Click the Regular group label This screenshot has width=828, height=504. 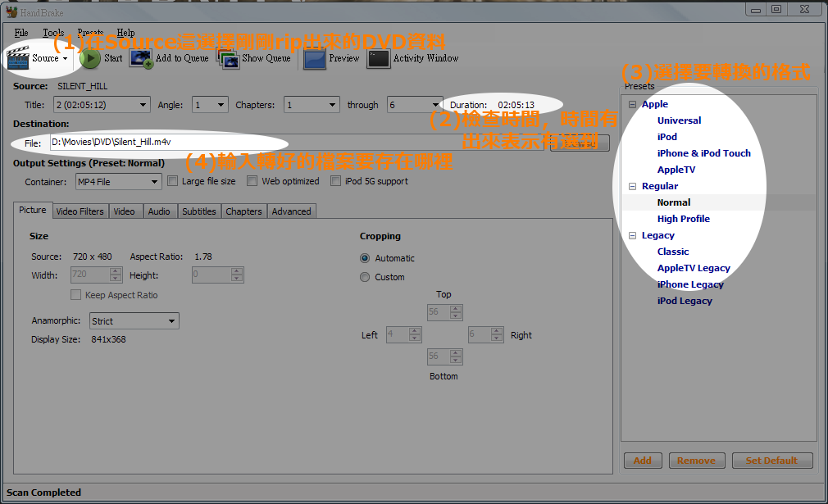[660, 186]
